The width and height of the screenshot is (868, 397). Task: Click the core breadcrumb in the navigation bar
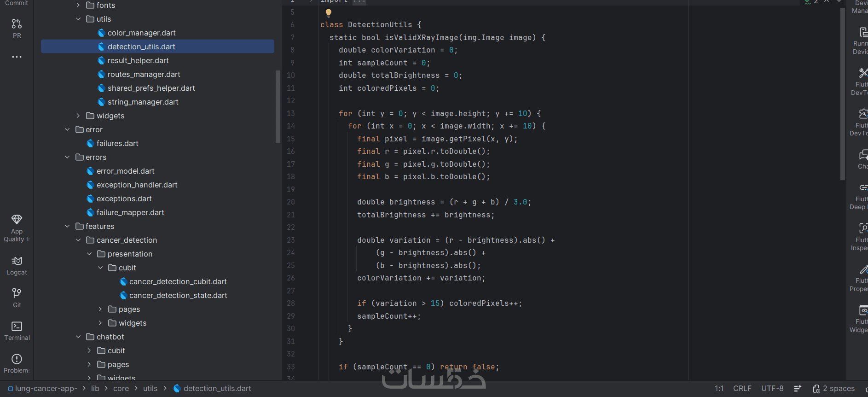(121, 389)
